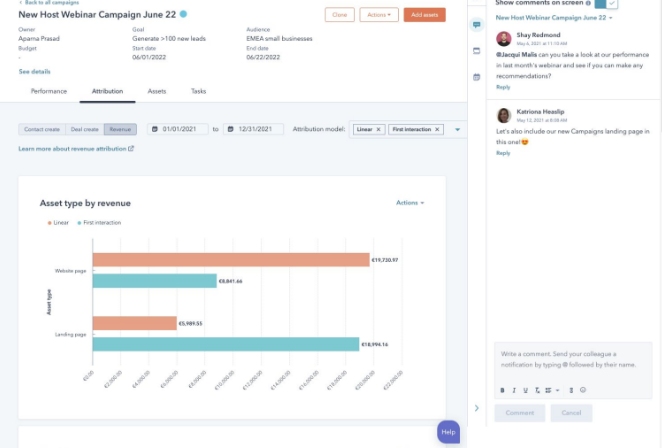Viewport: 662px width, 448px height.
Task: Click external link icon beside Learn more
Action: tap(131, 149)
